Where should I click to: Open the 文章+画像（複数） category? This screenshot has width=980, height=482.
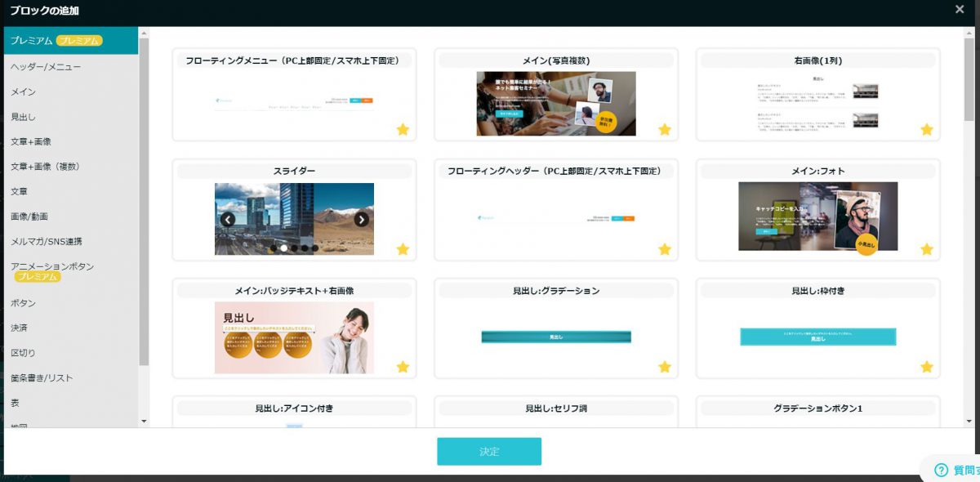45,167
